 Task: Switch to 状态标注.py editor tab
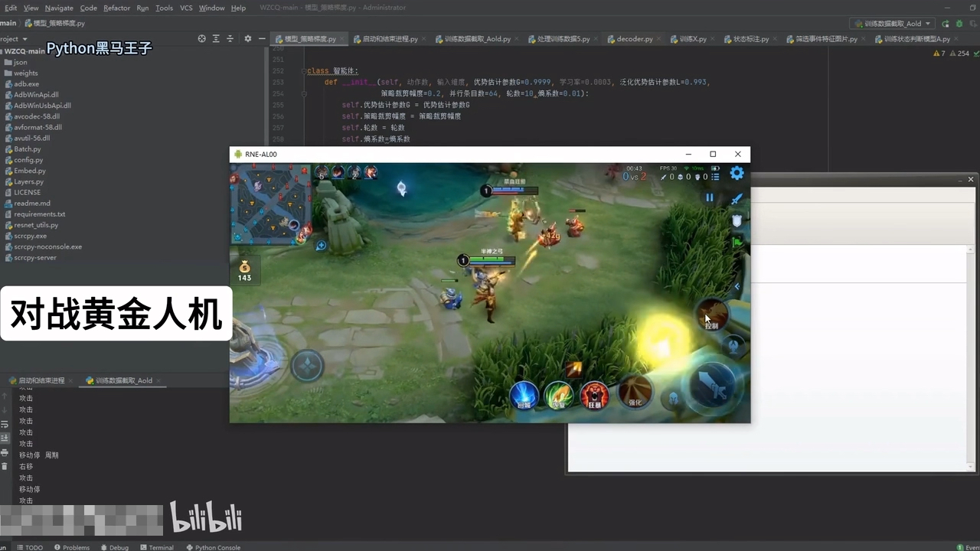click(750, 38)
